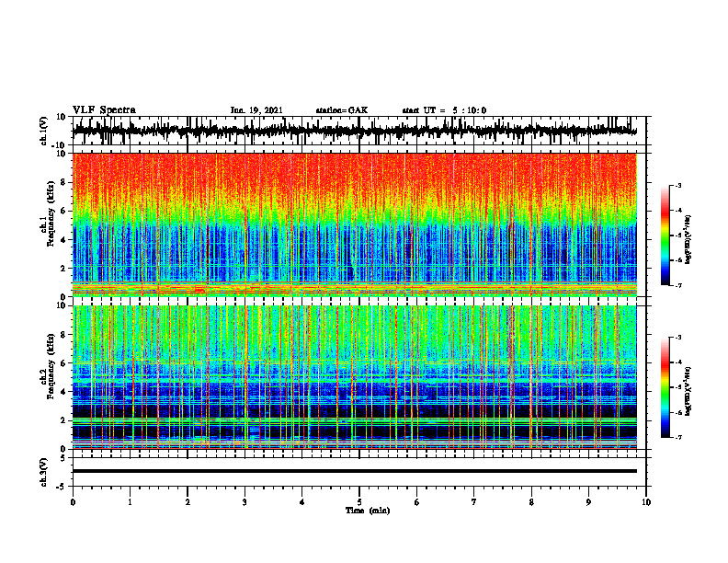Click the "-4" label on ch.1 colorbar

pos(678,211)
